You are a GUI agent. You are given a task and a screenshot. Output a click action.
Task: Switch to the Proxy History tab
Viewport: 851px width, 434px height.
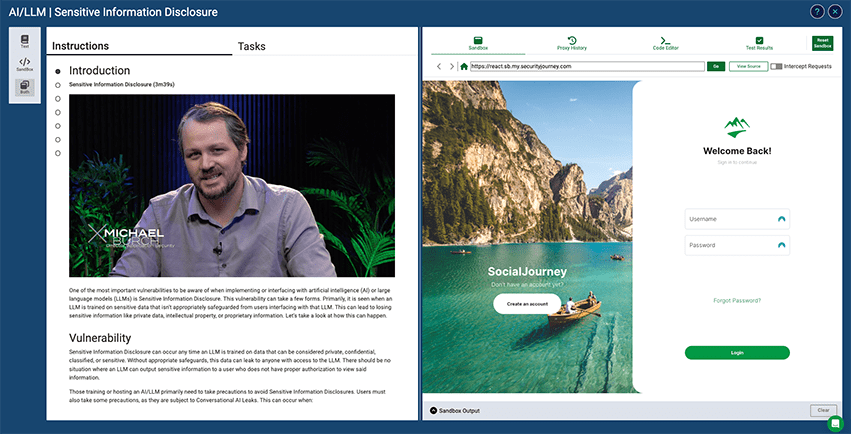(x=571, y=43)
